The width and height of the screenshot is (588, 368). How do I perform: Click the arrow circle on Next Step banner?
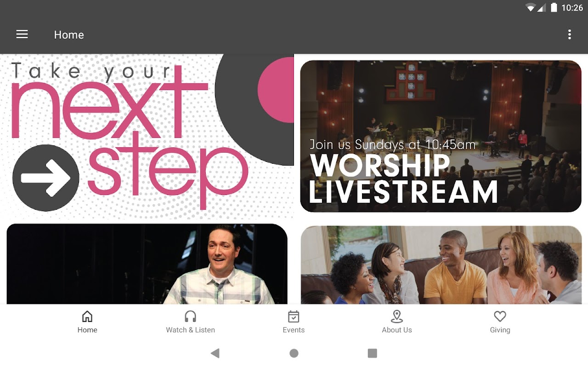pyautogui.click(x=45, y=178)
